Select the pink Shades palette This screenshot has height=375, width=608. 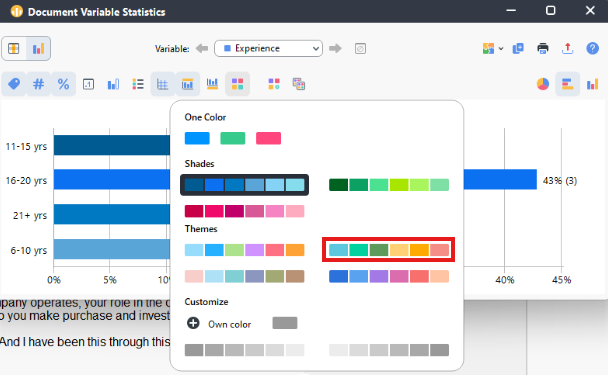pos(244,211)
